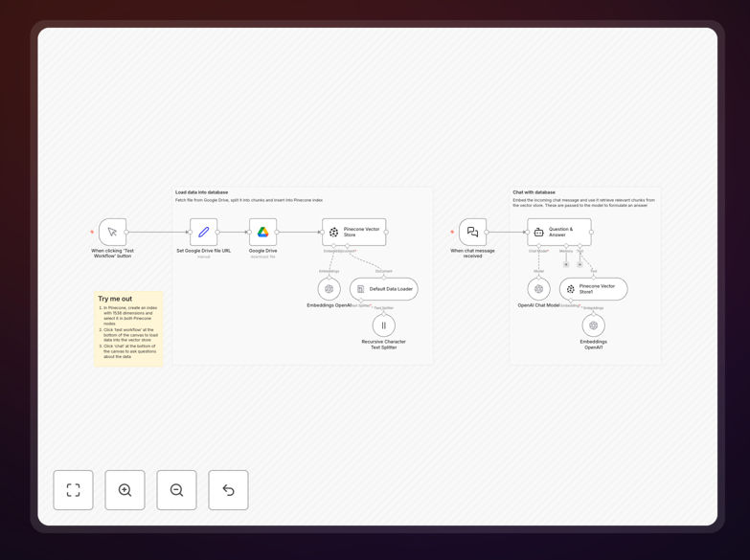This screenshot has height=560, width=750.
Task: Zoom out of the workflow canvas
Action: [x=176, y=490]
